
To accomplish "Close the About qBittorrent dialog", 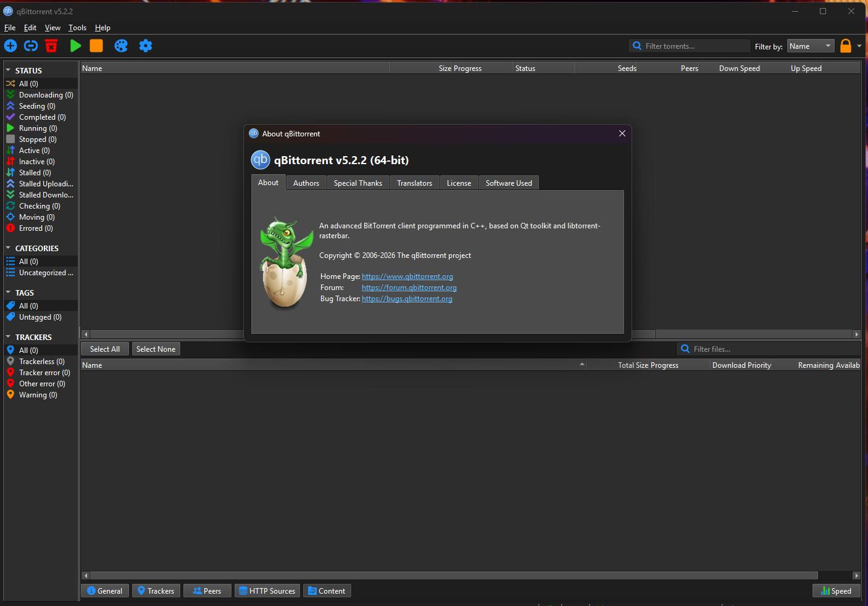I will click(622, 133).
